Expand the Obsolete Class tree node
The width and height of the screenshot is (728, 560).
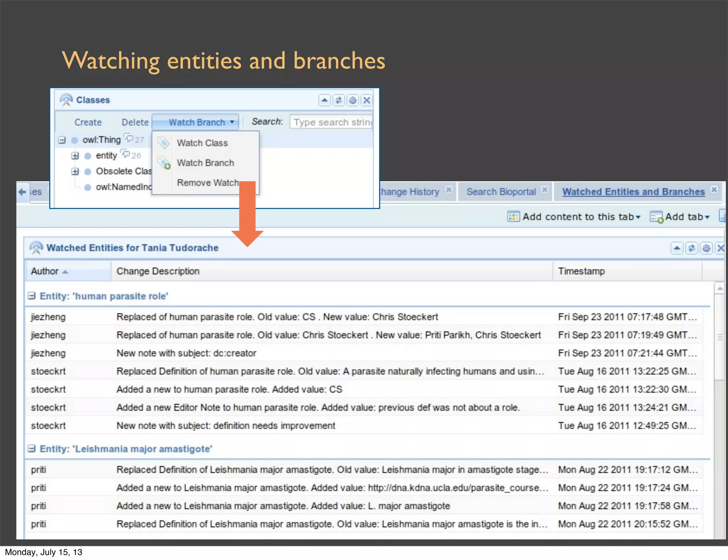point(75,171)
